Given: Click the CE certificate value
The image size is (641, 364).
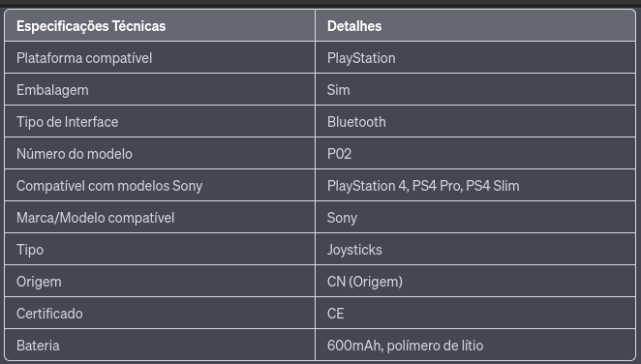Looking at the screenshot, I should tap(475, 314).
